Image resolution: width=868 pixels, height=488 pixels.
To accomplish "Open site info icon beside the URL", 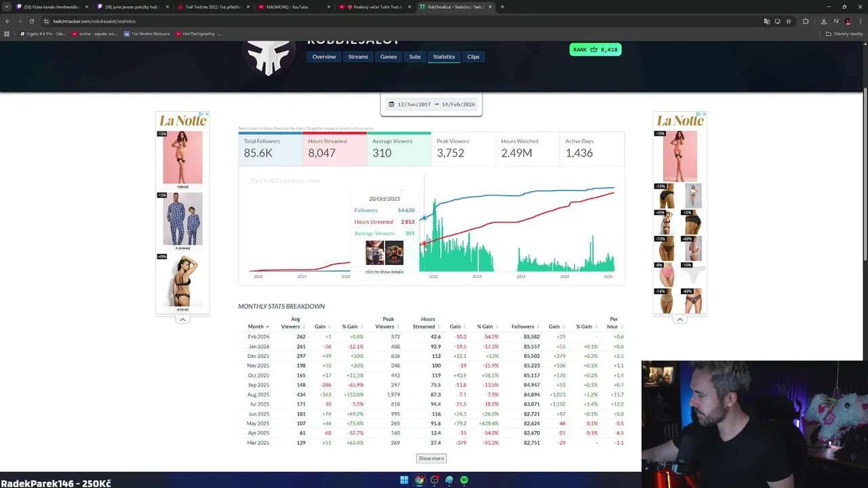I will (46, 21).
